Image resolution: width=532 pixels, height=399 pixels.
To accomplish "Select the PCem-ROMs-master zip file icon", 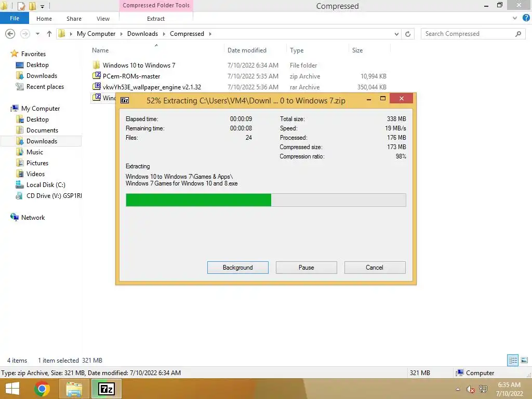I will click(97, 75).
